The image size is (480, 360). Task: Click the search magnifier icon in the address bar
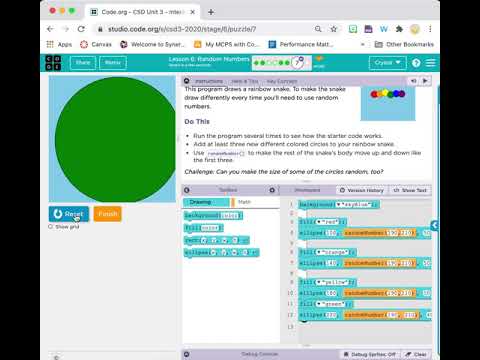tap(318, 29)
